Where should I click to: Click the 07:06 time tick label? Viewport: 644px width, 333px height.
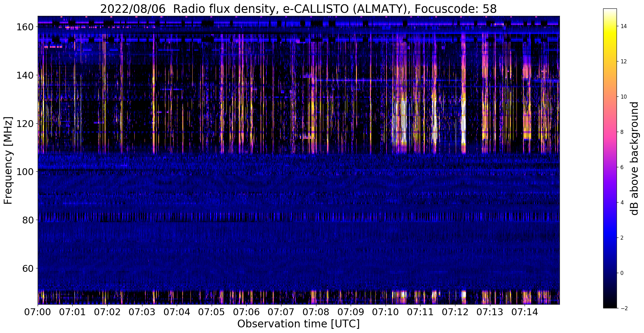pyautogui.click(x=247, y=312)
